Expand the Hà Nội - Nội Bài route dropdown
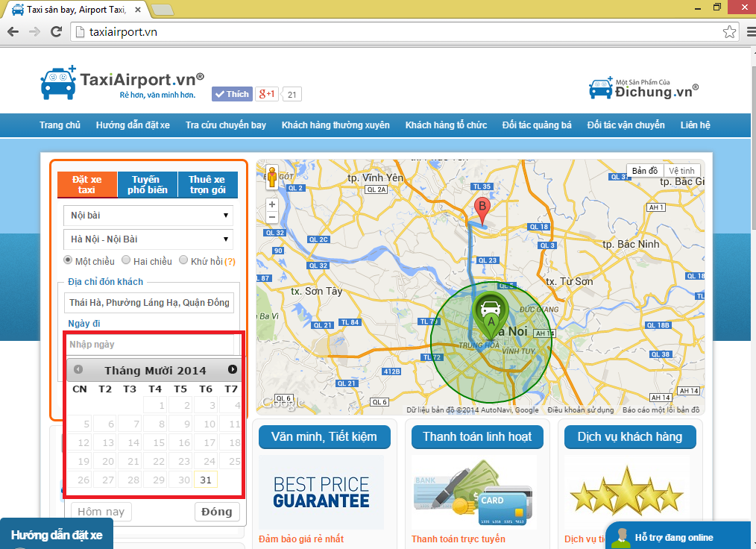The width and height of the screenshot is (756, 549). pyautogui.click(x=148, y=239)
